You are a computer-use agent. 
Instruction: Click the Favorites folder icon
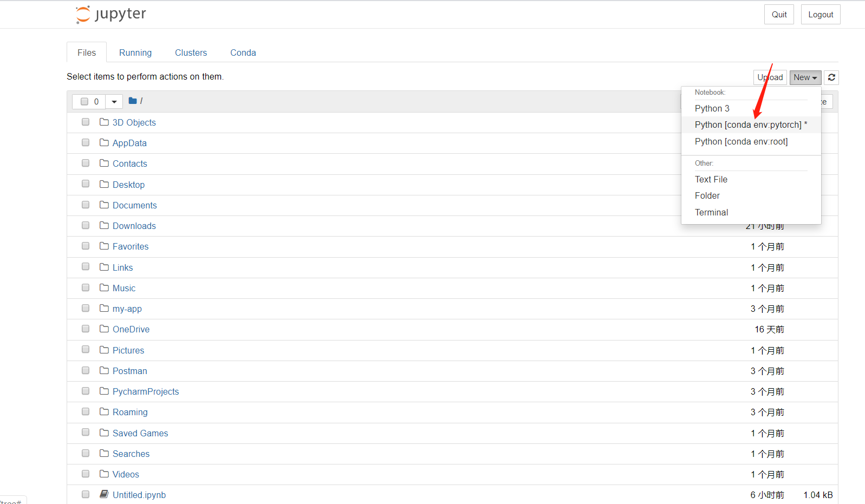tap(105, 246)
